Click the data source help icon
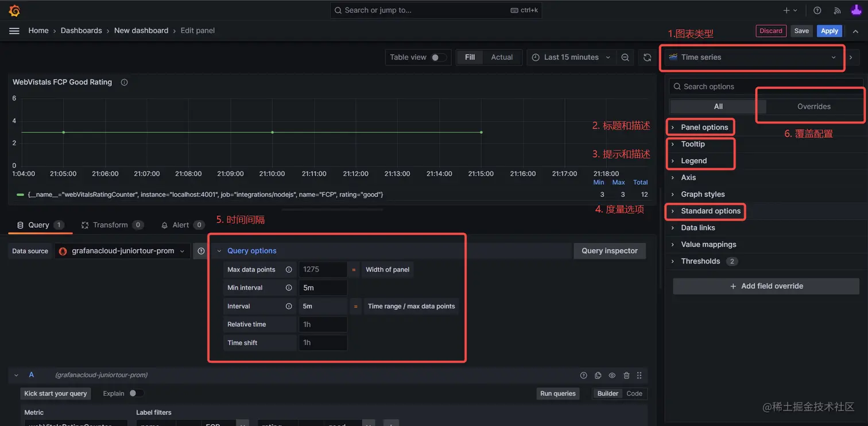Image resolution: width=868 pixels, height=426 pixels. 201,251
